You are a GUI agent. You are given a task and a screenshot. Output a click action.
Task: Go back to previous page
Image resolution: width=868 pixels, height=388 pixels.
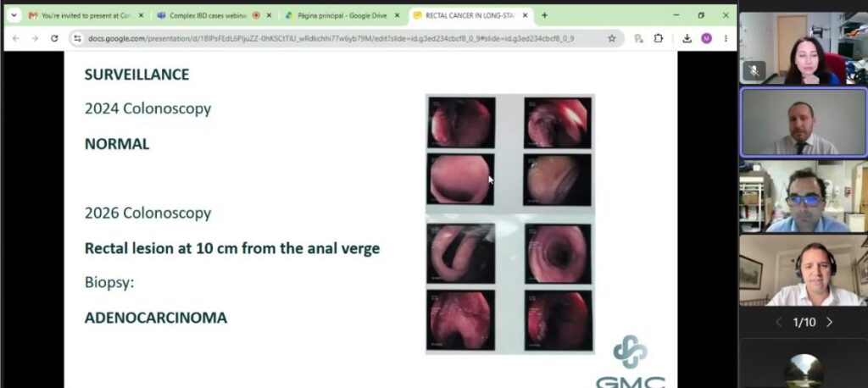coord(15,38)
